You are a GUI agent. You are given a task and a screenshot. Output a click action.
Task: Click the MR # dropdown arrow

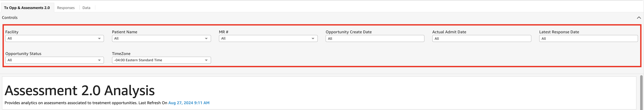pos(313,38)
